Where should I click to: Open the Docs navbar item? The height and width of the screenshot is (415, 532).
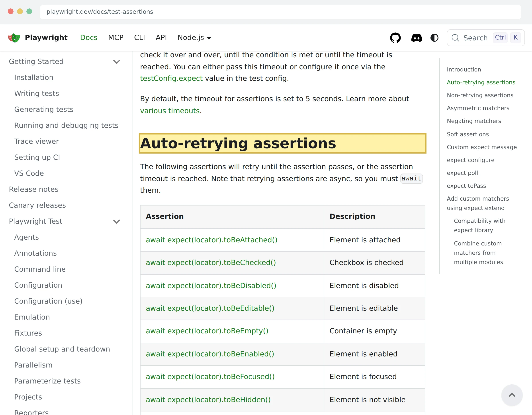[x=89, y=38]
